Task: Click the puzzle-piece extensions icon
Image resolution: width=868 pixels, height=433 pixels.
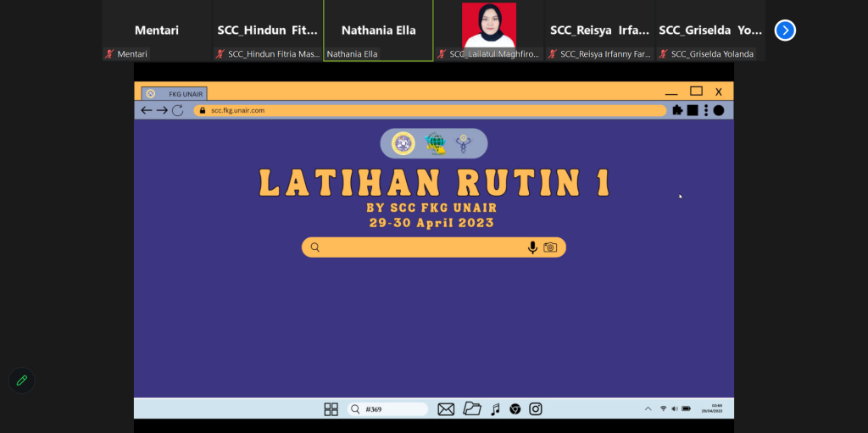Action: [677, 110]
